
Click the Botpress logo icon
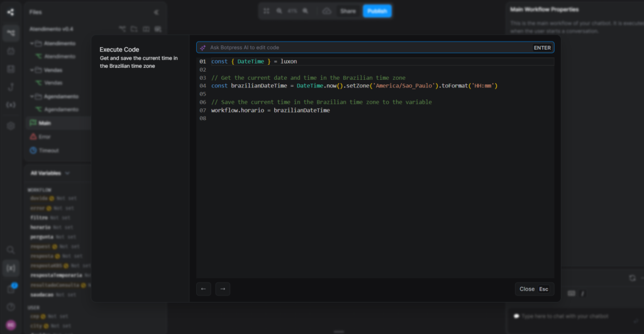(x=11, y=12)
